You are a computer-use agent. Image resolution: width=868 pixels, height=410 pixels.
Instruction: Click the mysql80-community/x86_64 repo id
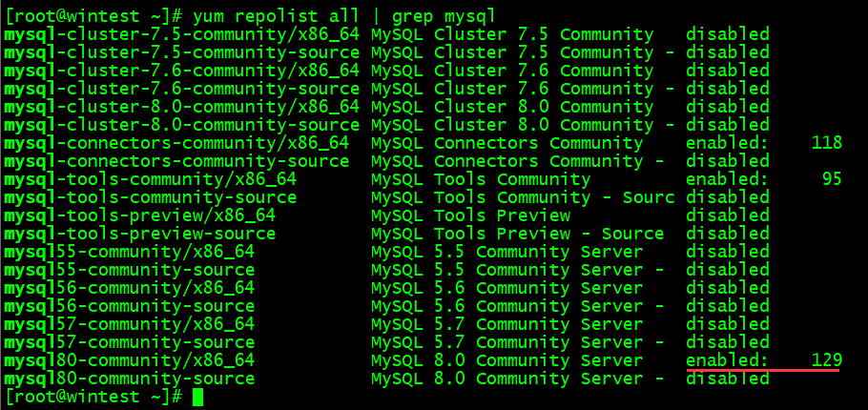pyautogui.click(x=130, y=360)
